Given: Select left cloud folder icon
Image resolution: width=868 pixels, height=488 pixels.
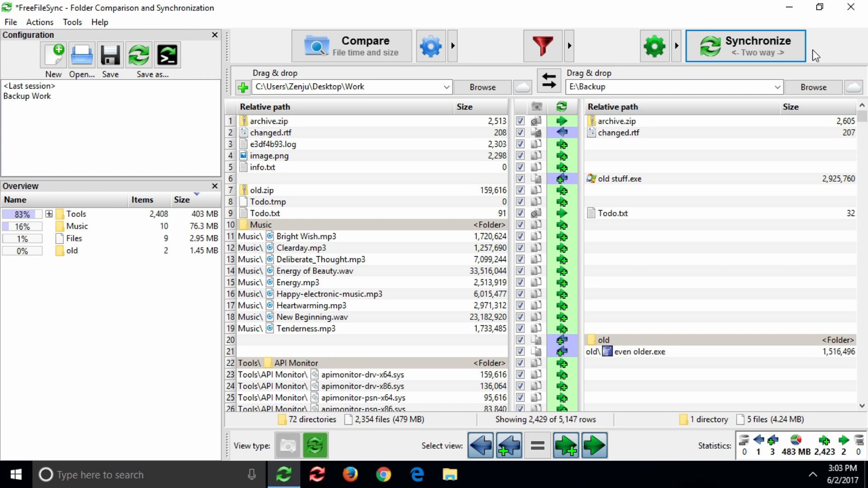Looking at the screenshot, I should [x=522, y=87].
